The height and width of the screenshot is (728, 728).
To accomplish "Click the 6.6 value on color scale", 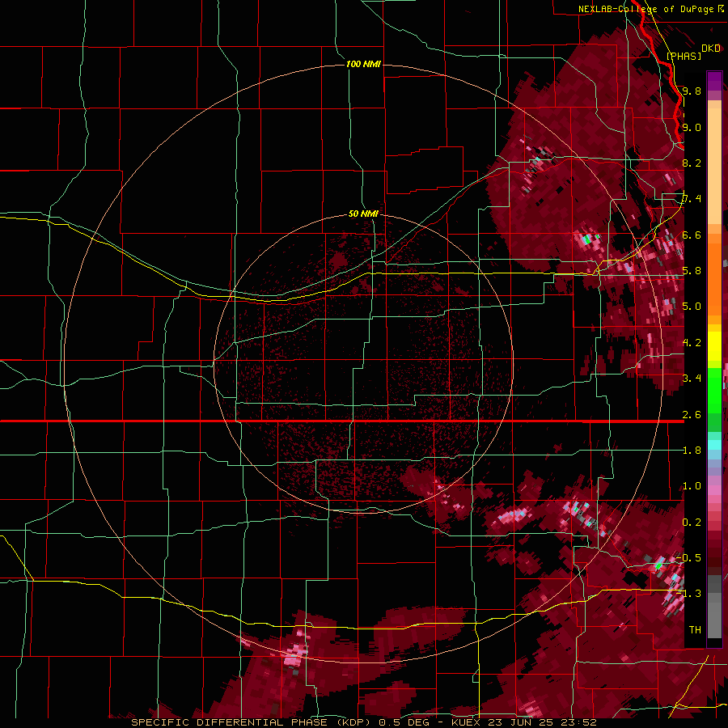I will tap(692, 235).
